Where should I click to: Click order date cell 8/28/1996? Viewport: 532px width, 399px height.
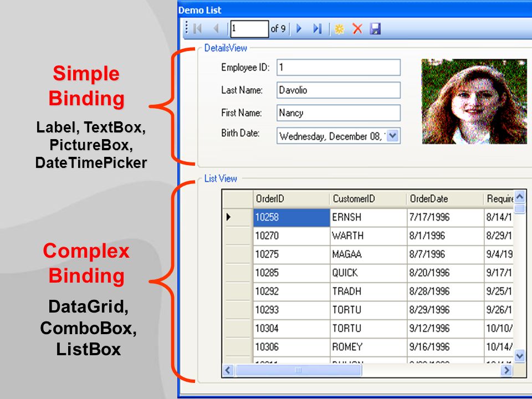[x=446, y=291]
